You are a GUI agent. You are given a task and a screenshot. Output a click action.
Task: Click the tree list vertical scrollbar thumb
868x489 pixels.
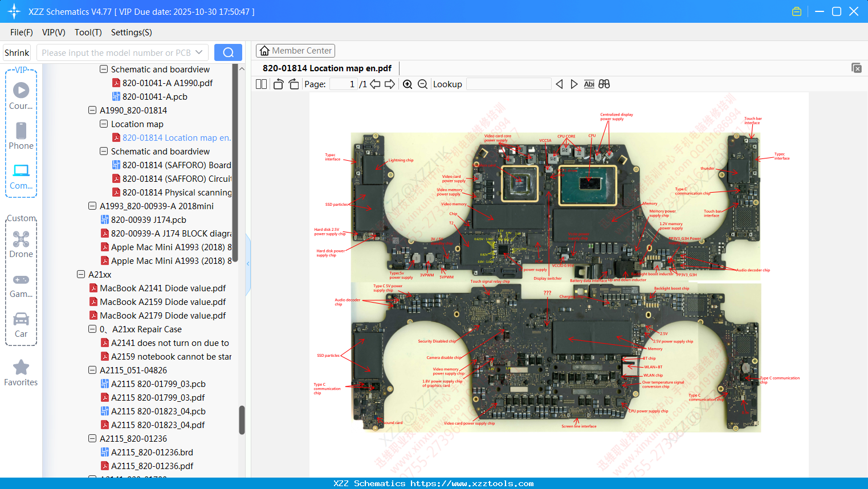point(242,420)
